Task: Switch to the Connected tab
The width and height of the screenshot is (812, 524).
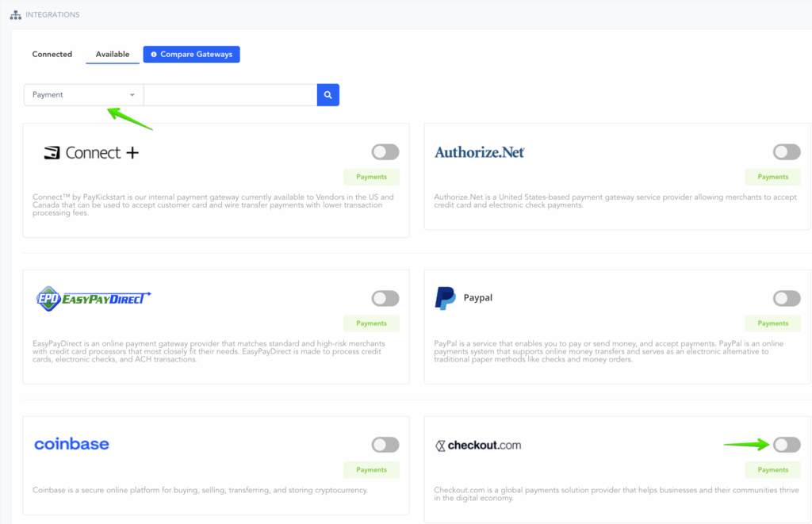Action: pos(52,54)
